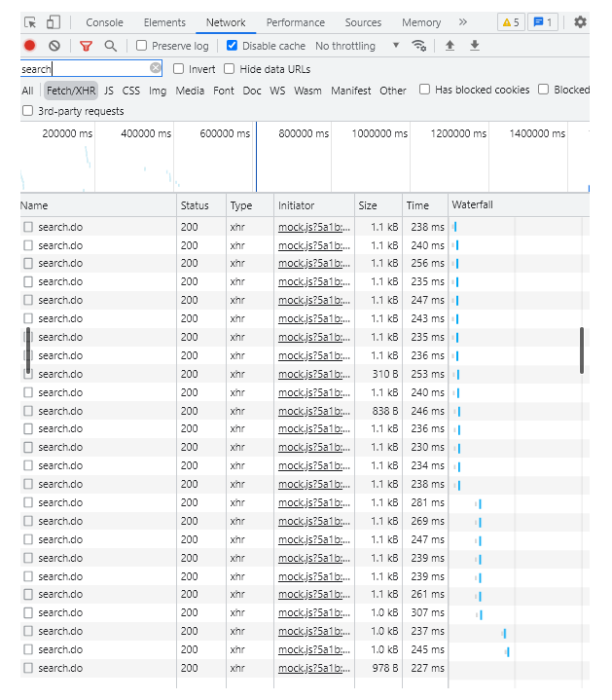
Task: Enable the Preserve log checkbox
Action: [x=142, y=46]
